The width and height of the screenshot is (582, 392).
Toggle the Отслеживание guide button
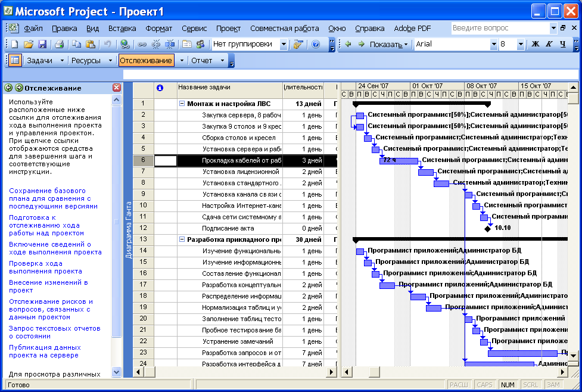coord(146,61)
